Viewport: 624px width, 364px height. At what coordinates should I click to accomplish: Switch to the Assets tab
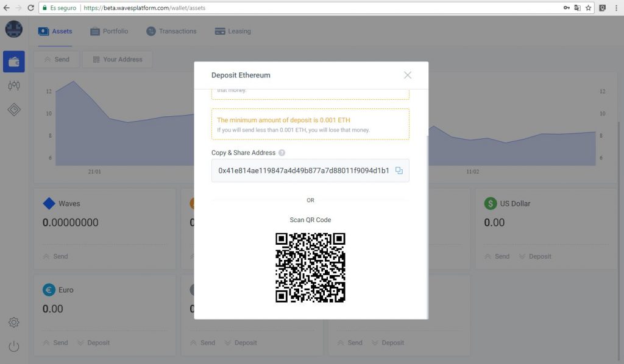[55, 32]
